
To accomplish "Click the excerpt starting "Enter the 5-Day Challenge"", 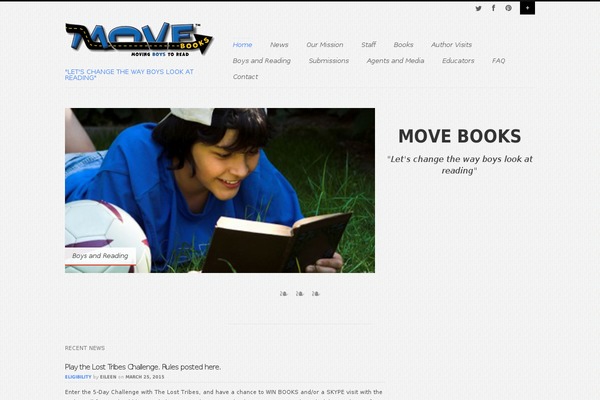I will (x=223, y=394).
